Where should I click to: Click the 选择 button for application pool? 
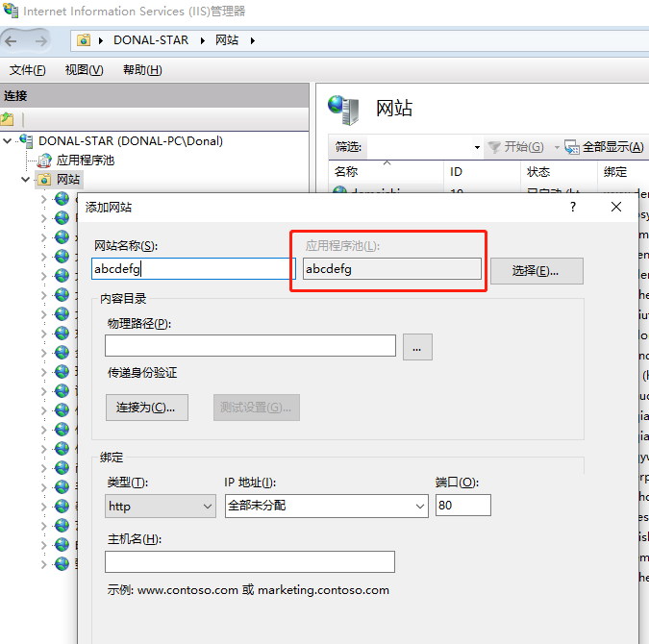(537, 270)
